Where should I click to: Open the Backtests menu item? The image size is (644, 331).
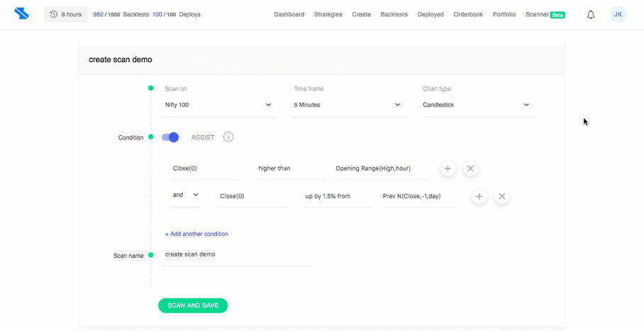coord(394,14)
